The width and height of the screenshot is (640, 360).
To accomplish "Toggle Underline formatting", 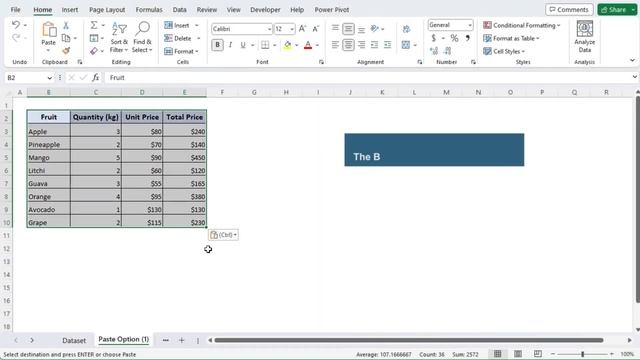I will click(243, 45).
